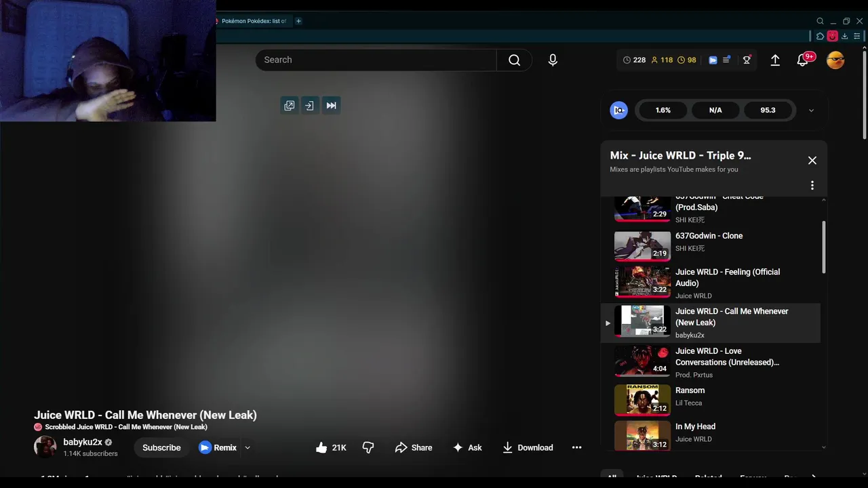The width and height of the screenshot is (868, 488).
Task: Expand the stats bar chevron
Action: point(811,110)
